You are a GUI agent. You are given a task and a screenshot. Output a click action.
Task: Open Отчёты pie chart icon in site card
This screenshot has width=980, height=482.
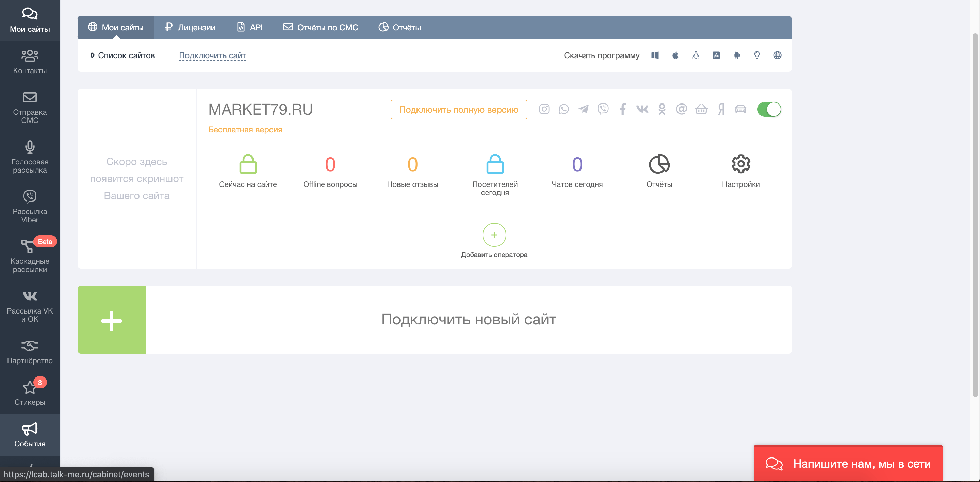[659, 164]
